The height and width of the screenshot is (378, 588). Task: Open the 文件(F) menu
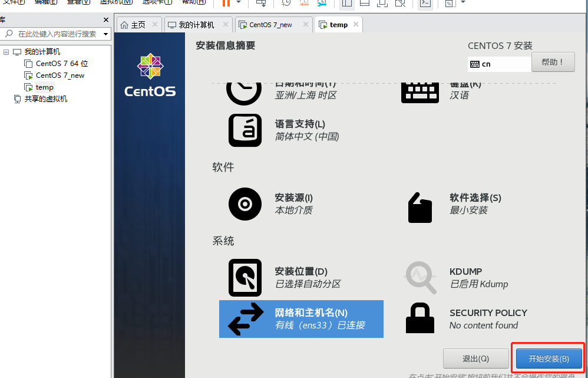(14, 2)
